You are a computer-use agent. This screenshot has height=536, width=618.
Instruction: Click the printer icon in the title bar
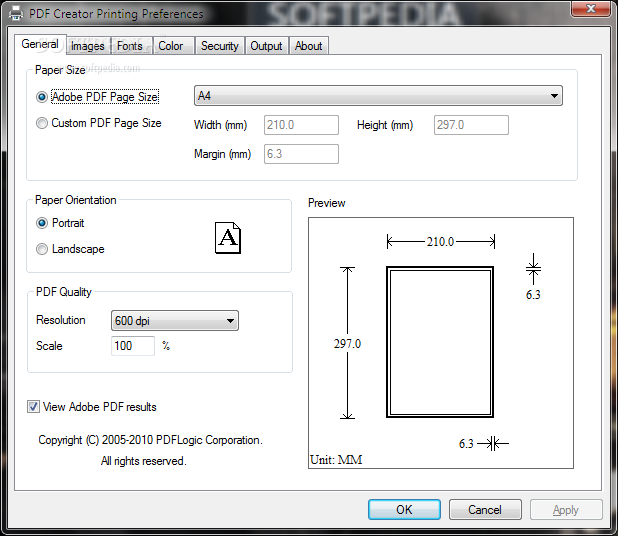[16, 14]
